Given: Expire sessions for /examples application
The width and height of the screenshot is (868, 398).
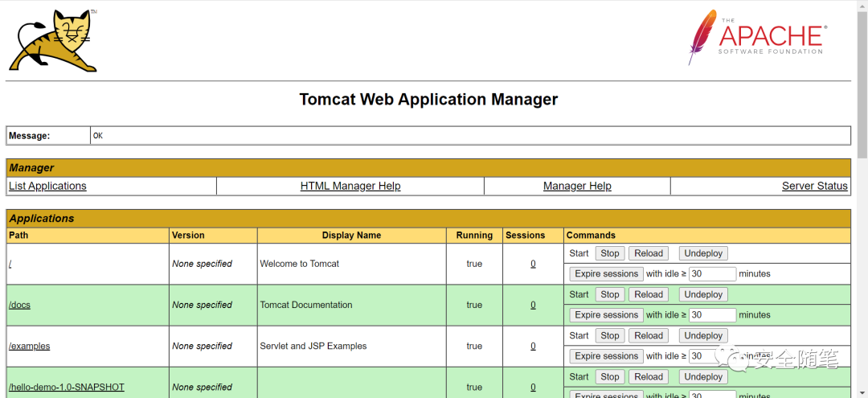Looking at the screenshot, I should (x=607, y=356).
